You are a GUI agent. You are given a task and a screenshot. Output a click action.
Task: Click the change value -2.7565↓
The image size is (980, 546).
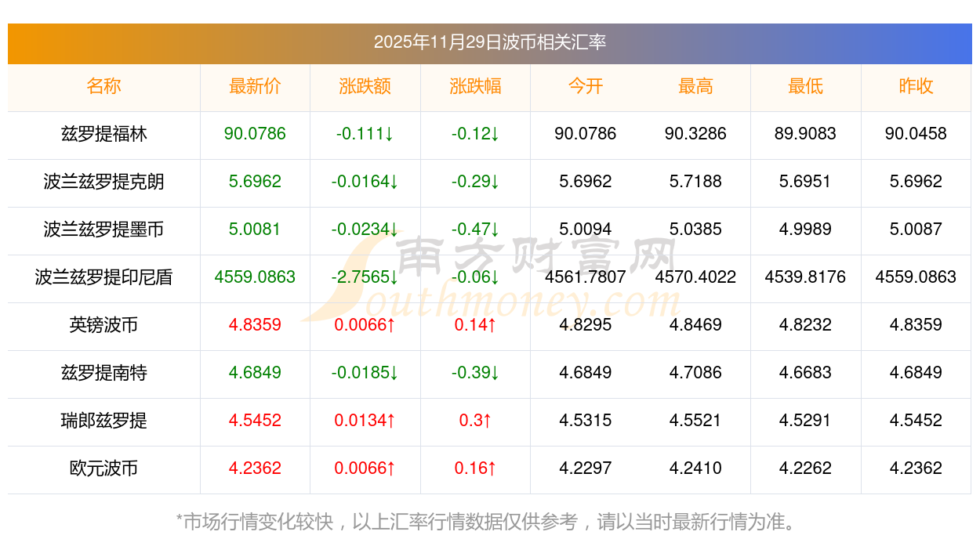pos(365,277)
